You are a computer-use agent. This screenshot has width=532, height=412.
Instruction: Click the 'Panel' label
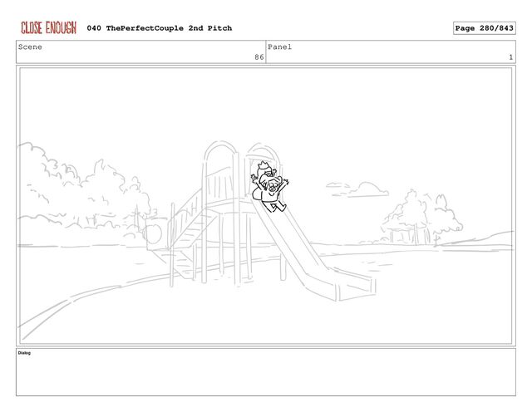[279, 47]
